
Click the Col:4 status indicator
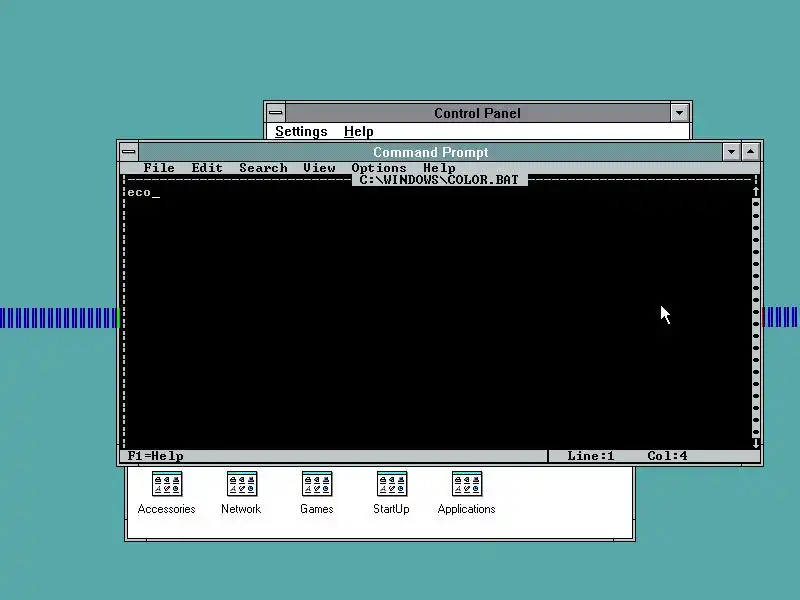click(667, 456)
